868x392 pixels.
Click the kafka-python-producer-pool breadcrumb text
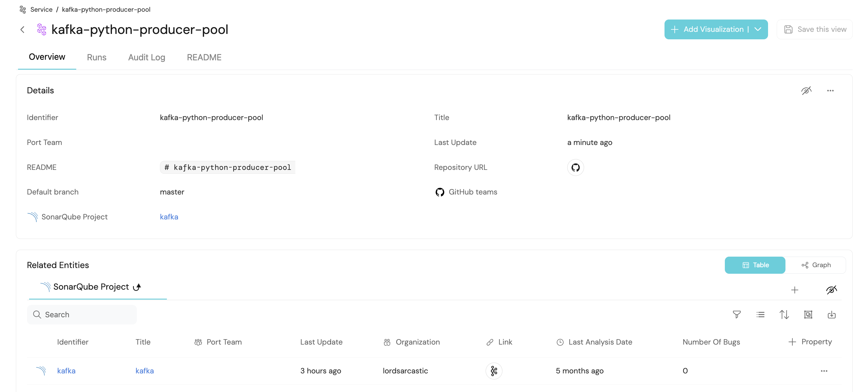[x=106, y=9]
